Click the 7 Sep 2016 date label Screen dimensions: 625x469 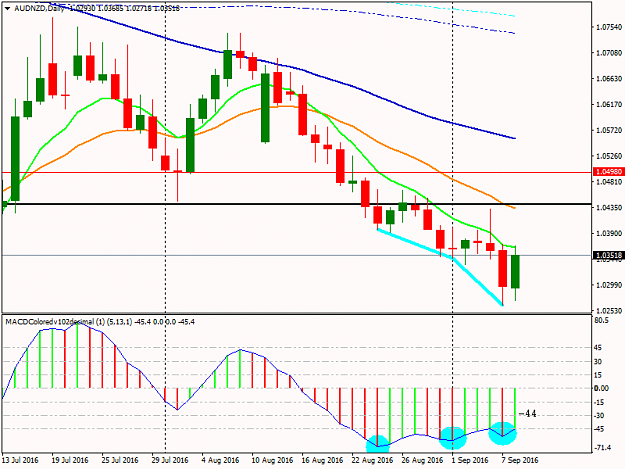click(x=520, y=460)
